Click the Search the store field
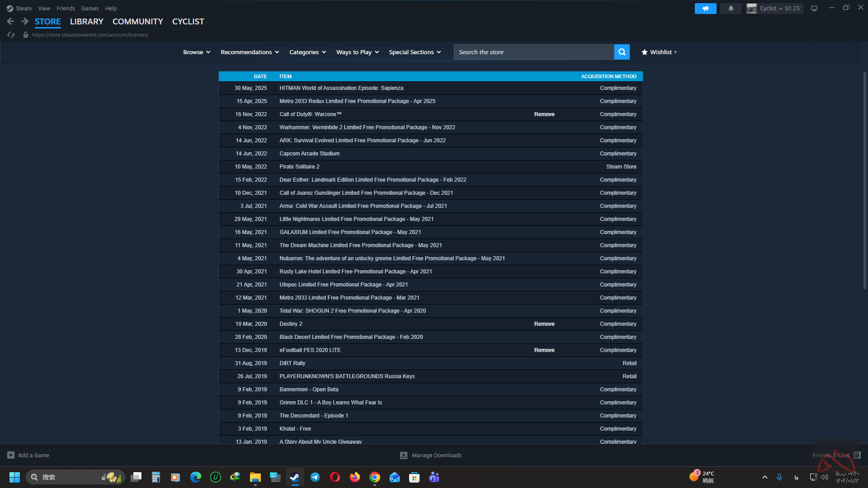The width and height of the screenshot is (868, 488). pos(533,52)
